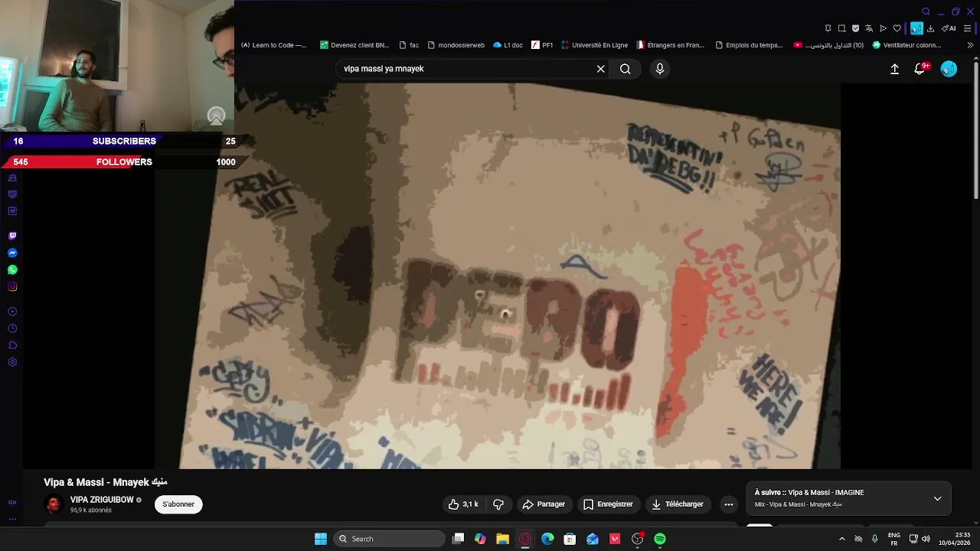Open sidebar three-dots more options
The width and height of the screenshot is (980, 551).
click(12, 519)
